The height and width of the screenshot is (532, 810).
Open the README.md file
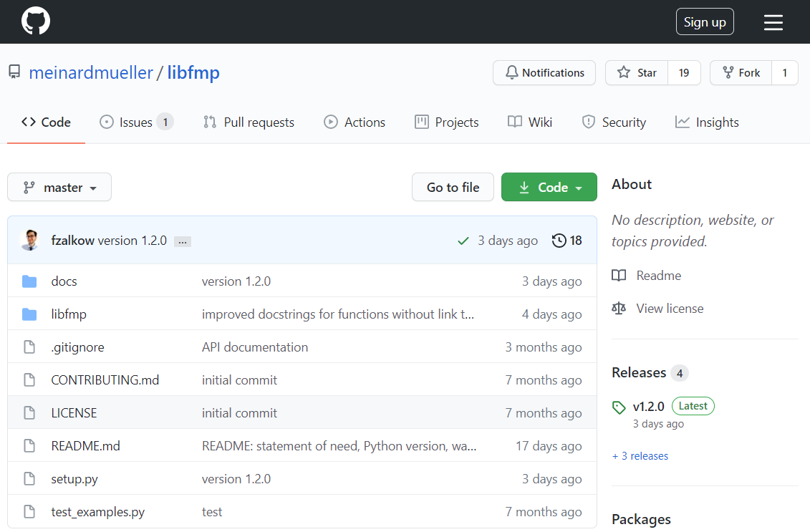tap(85, 446)
